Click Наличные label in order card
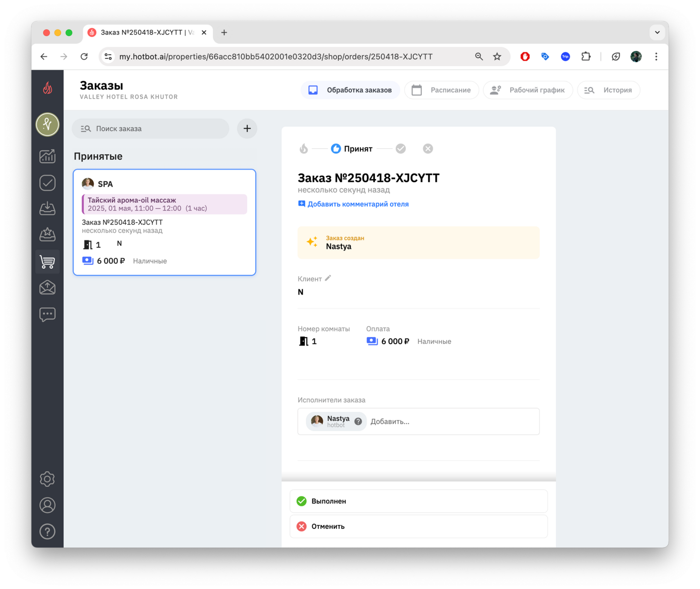This screenshot has height=589, width=700. coord(150,261)
